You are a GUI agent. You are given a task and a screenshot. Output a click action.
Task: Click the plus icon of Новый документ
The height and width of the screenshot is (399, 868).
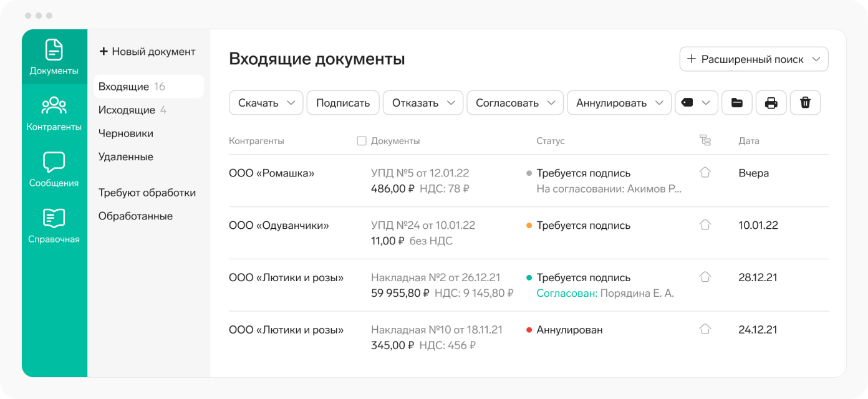point(104,52)
